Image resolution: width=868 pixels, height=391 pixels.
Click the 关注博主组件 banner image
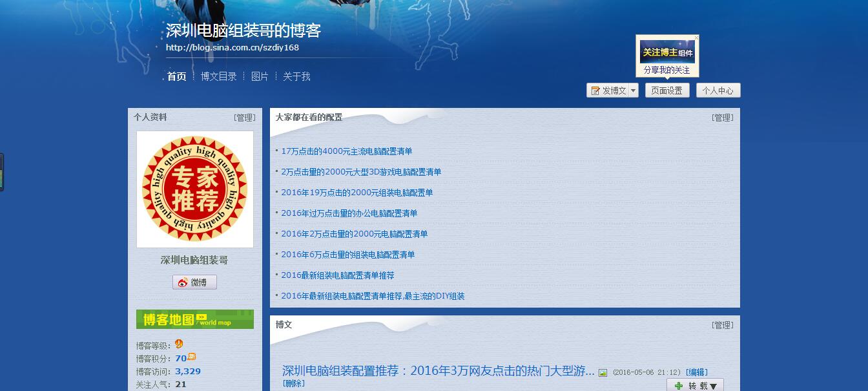[667, 52]
